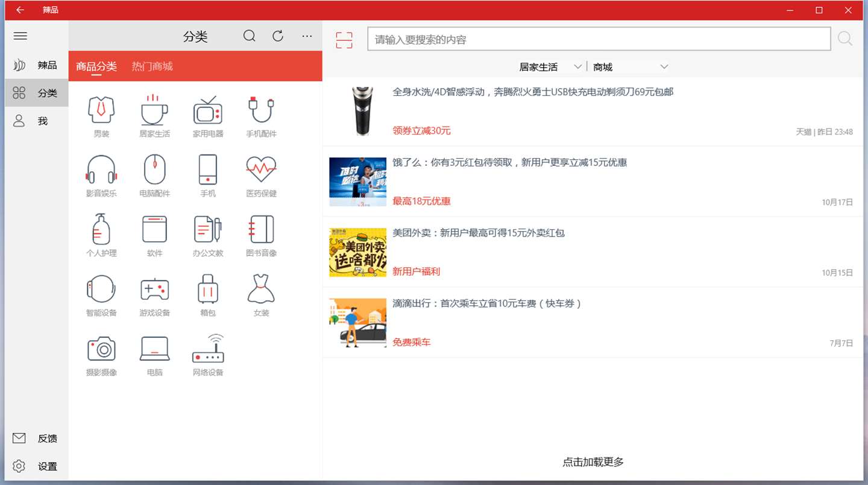
Task: Open 设置 settings in the sidebar
Action: click(x=36, y=466)
